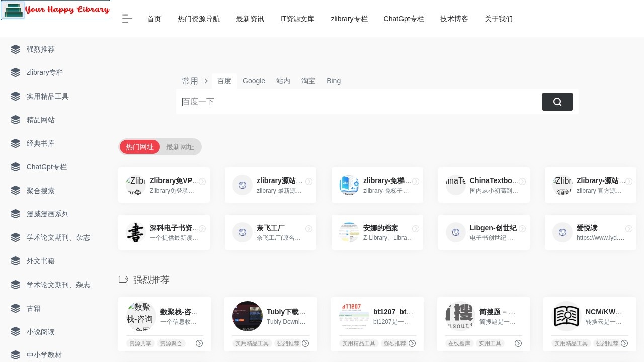Open the 热门资源导航 menu
This screenshot has width=644, height=362.
(x=199, y=19)
